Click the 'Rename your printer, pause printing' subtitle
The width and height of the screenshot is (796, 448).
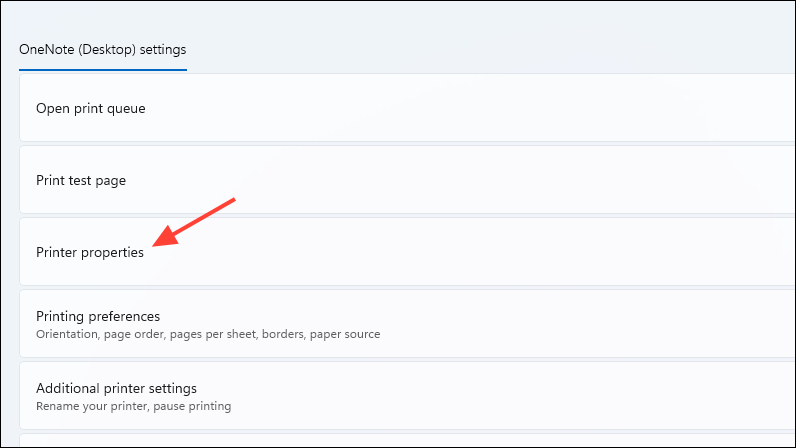pos(133,406)
